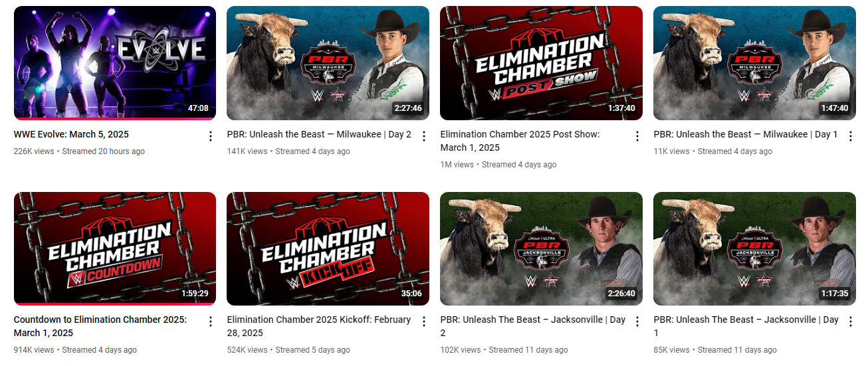
Task: Click title 'PBR: Unleash The Beast – Jacksonville | Day 1'
Action: tap(746, 326)
